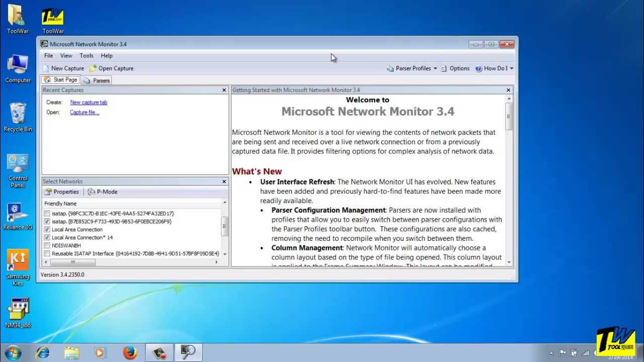644x362 pixels.
Task: Click the New capture tab link
Action: [89, 102]
